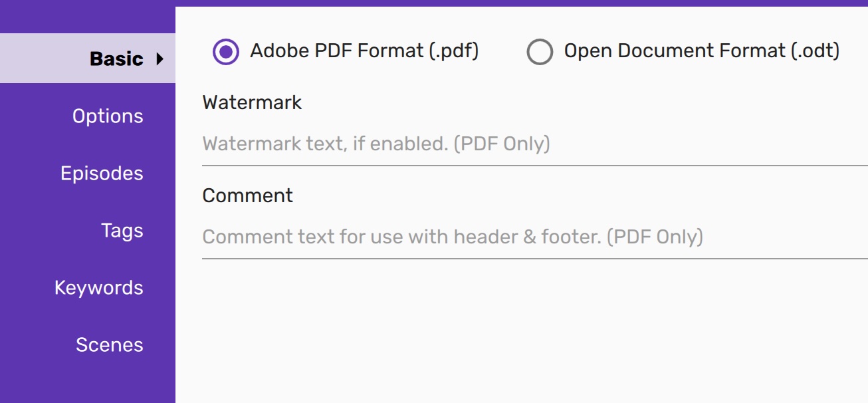This screenshot has height=403, width=868.
Task: Go to the Episodes tab
Action: tap(102, 174)
